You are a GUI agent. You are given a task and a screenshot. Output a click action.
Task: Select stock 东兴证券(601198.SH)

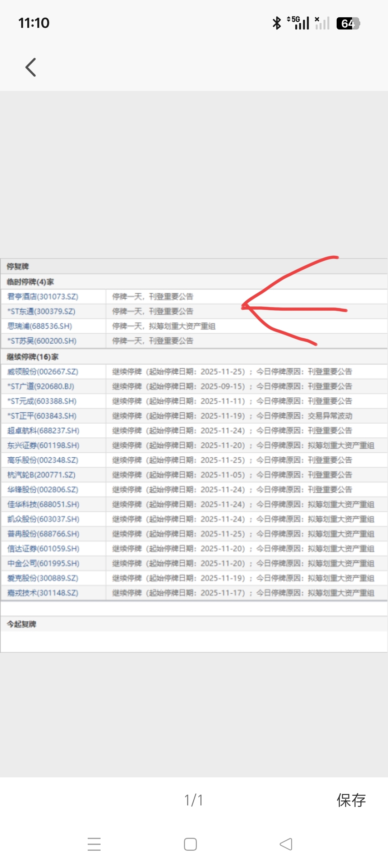[x=43, y=446]
